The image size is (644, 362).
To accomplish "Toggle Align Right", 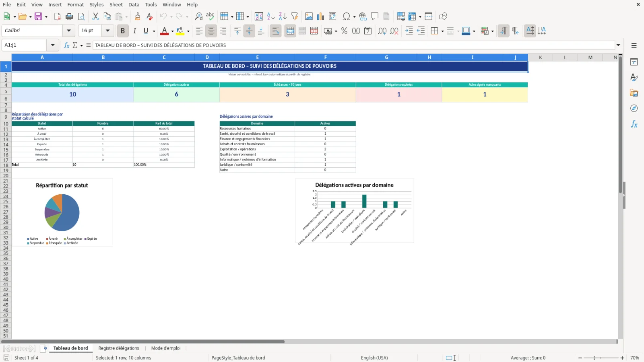I will pos(223,31).
